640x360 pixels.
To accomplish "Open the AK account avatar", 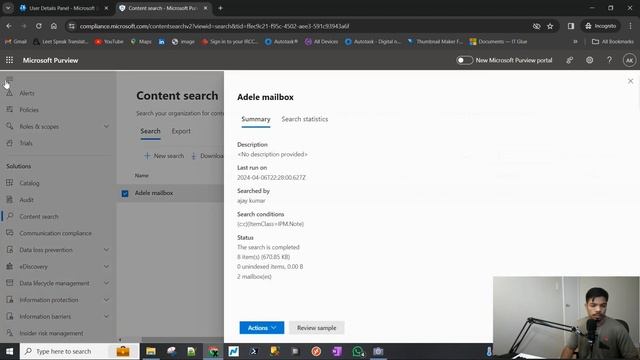I will click(x=629, y=60).
